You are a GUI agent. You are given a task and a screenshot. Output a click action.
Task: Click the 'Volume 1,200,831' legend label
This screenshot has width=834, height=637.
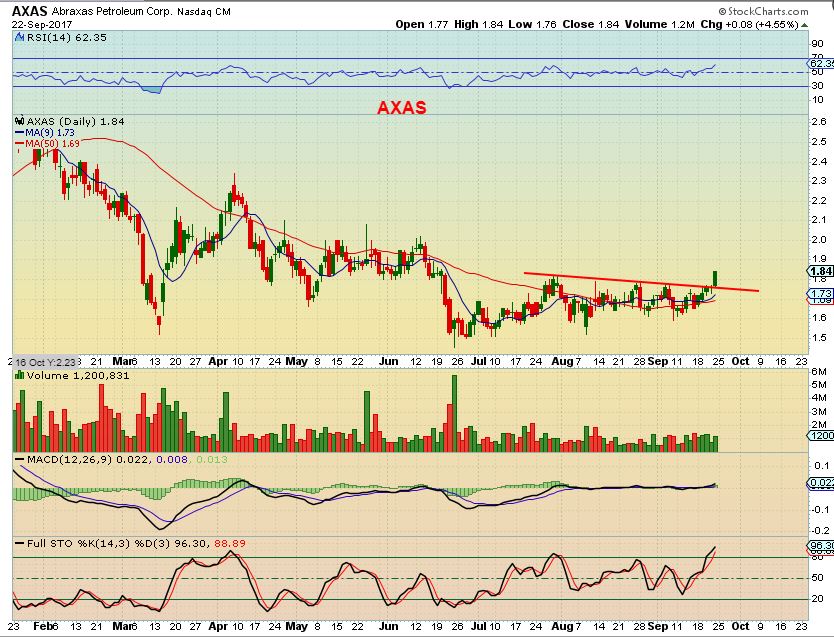click(78, 375)
